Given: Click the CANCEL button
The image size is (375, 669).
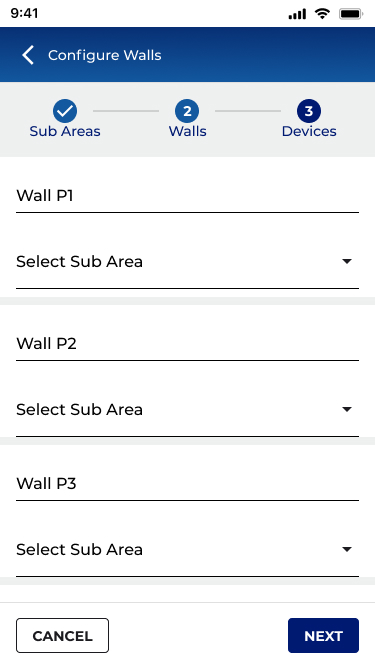Looking at the screenshot, I should 62,635.
